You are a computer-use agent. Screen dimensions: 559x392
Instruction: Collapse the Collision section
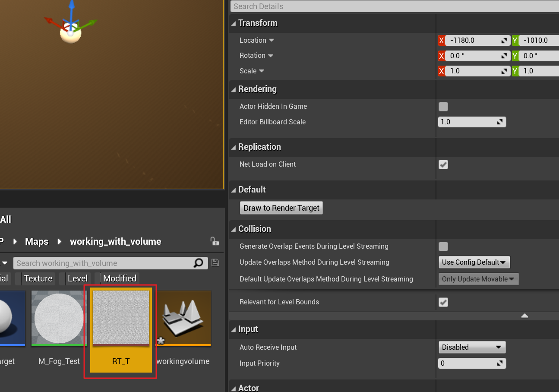234,229
